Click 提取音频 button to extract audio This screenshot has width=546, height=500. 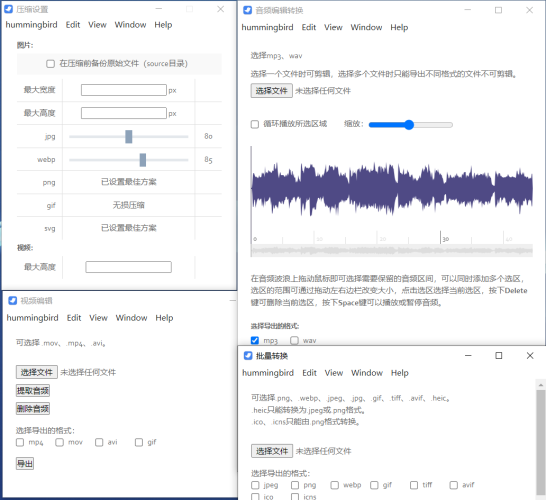(x=33, y=391)
